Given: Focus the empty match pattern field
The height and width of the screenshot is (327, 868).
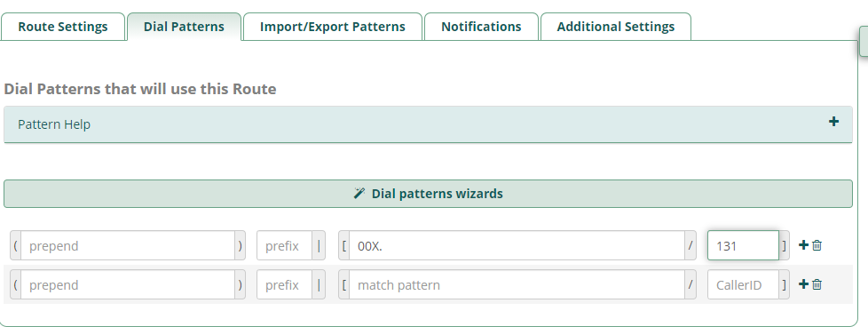Looking at the screenshot, I should tap(517, 285).
